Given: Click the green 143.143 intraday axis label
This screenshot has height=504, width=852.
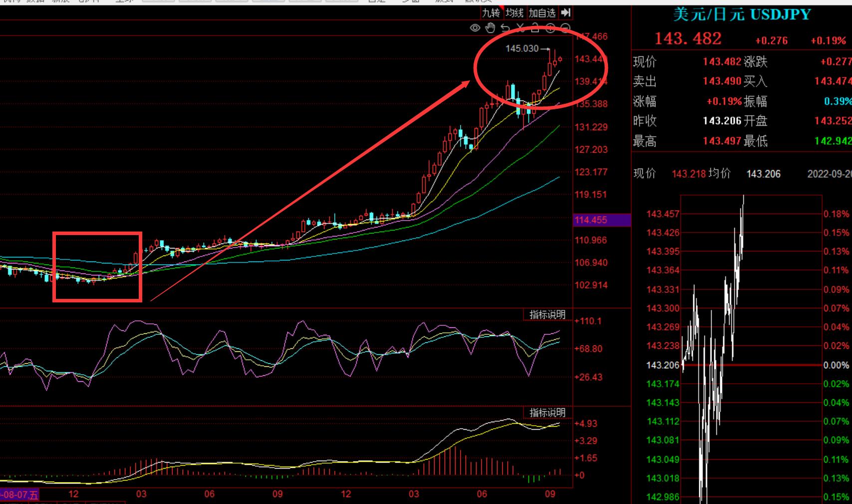Looking at the screenshot, I should pos(663,403).
